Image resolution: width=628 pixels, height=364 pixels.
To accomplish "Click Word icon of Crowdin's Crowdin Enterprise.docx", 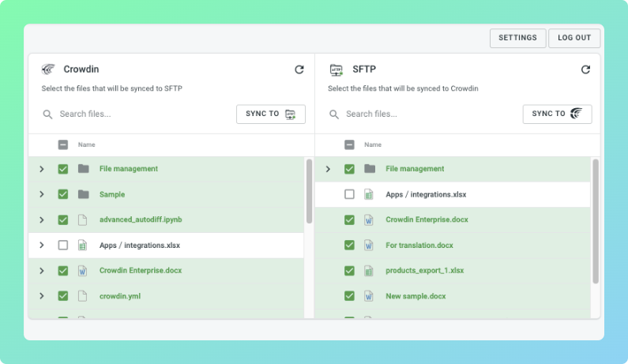I will click(82, 271).
